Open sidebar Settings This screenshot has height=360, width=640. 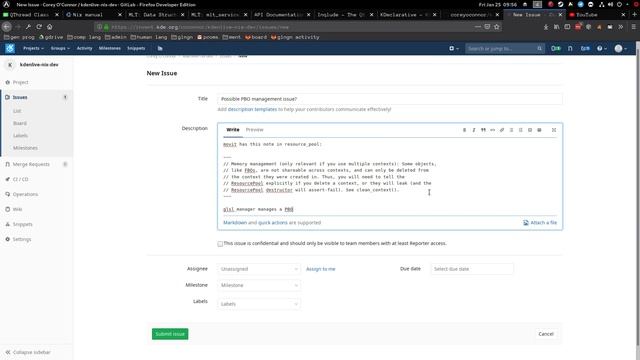click(22, 239)
